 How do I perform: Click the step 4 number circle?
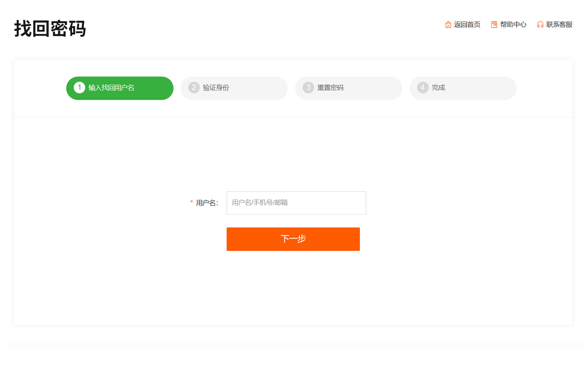[x=423, y=88]
